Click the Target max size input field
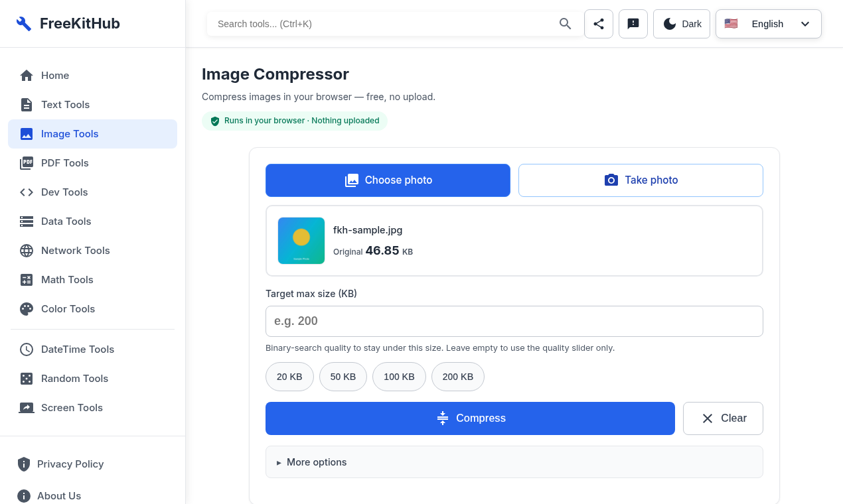 (514, 321)
